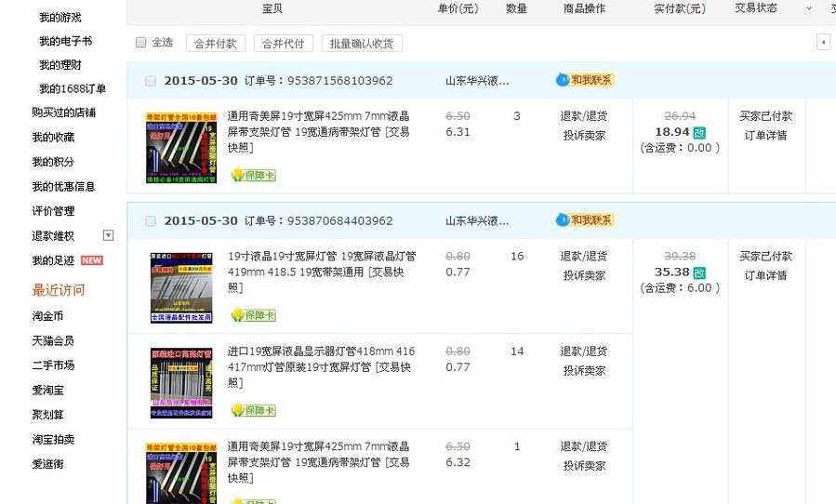This screenshot has width=836, height=504.
Task: Open 我的积分 in the sidebar
Action: click(53, 162)
